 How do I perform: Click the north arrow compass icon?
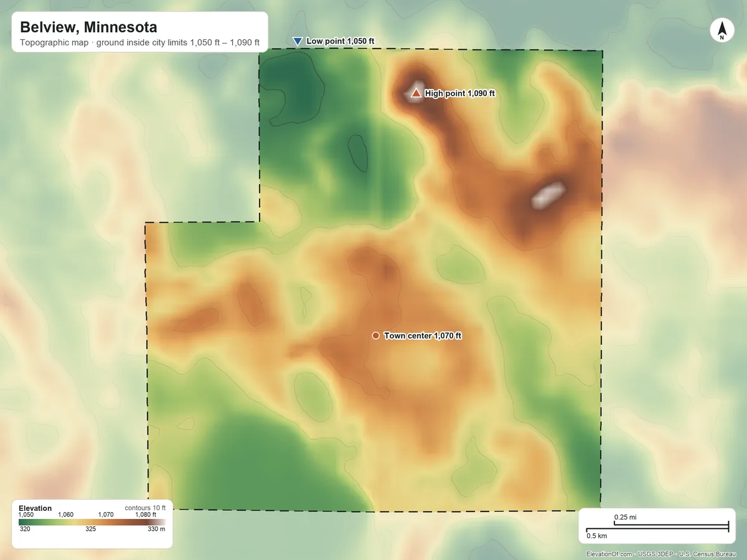721,31
